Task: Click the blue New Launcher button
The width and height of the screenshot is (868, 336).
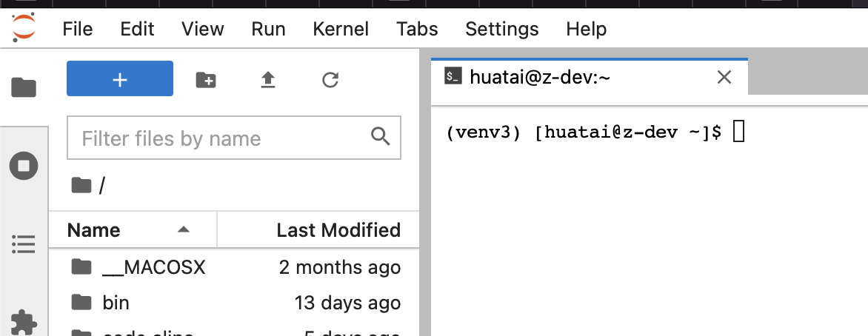Action: coord(120,79)
